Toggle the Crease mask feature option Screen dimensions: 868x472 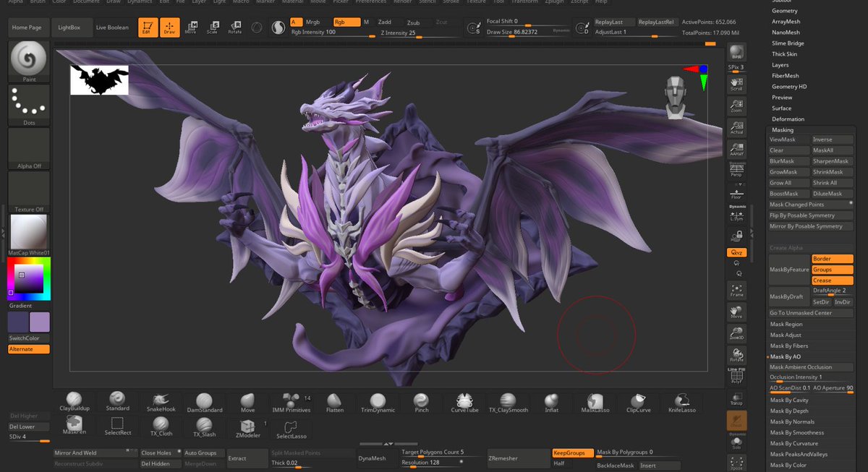(x=833, y=280)
